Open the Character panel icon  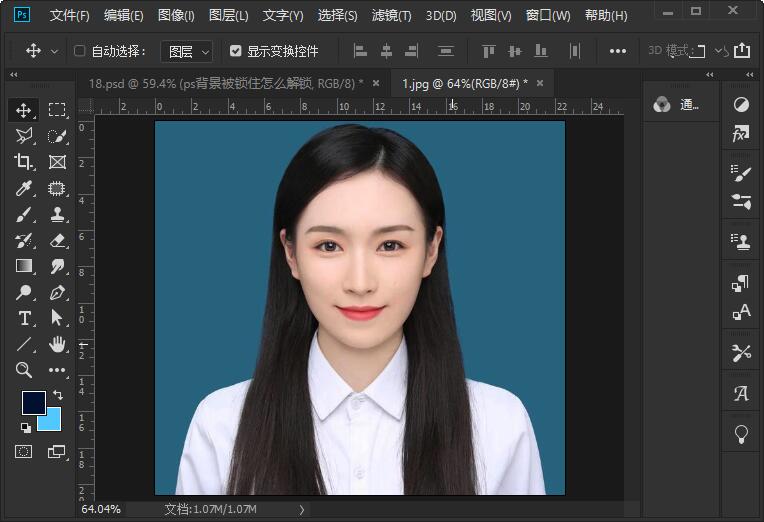pos(741,312)
